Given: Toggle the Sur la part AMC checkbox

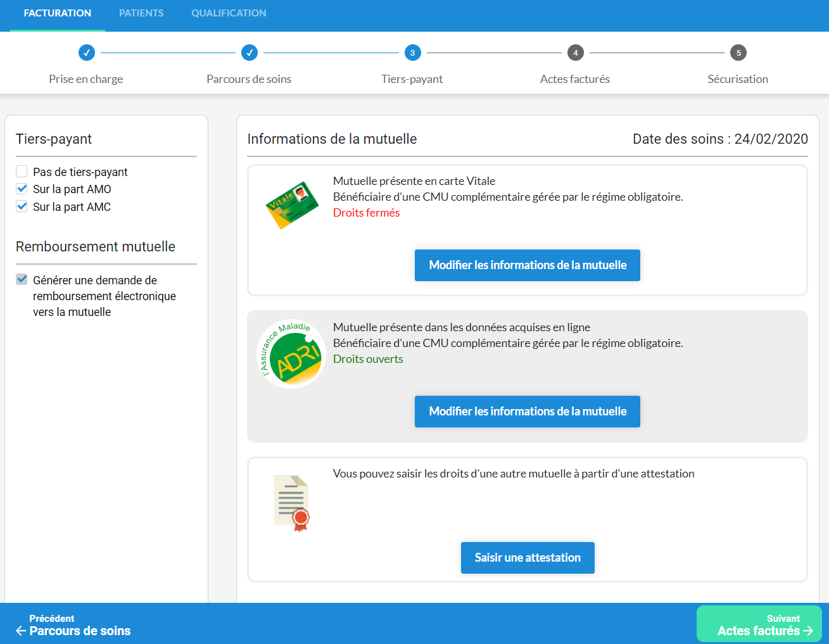Looking at the screenshot, I should point(22,206).
